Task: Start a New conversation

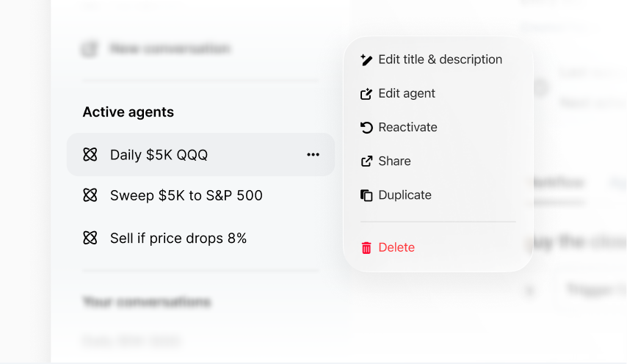Action: point(169,49)
